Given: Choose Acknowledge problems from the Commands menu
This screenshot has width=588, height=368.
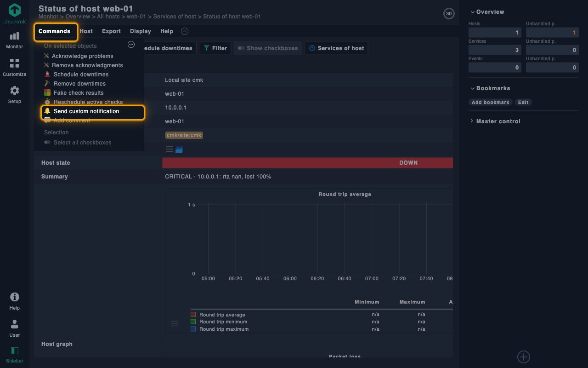Looking at the screenshot, I should [79, 56].
